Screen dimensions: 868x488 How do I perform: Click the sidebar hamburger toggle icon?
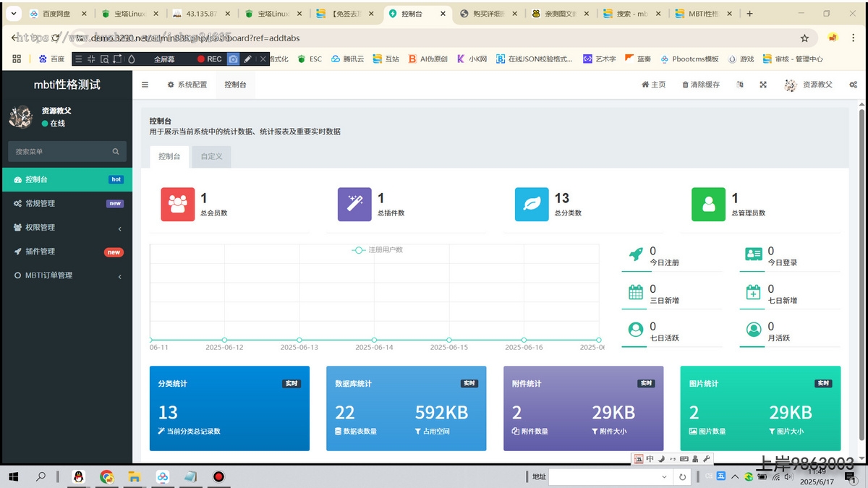point(145,85)
